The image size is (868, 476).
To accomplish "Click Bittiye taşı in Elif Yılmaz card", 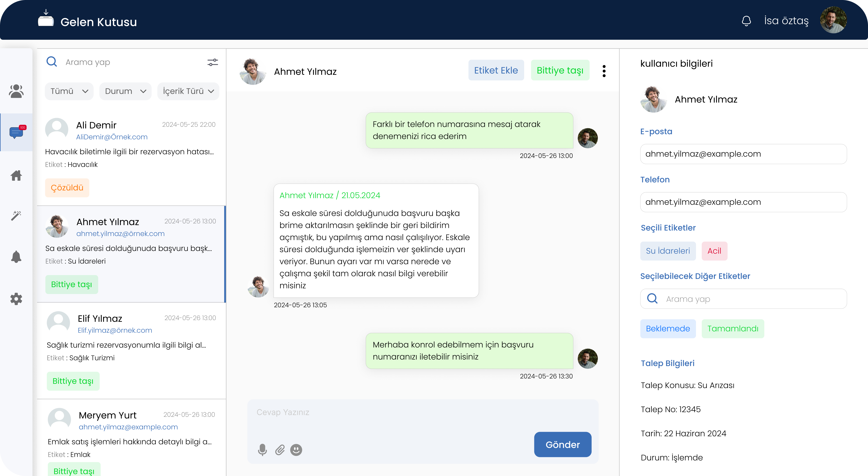I will (73, 381).
